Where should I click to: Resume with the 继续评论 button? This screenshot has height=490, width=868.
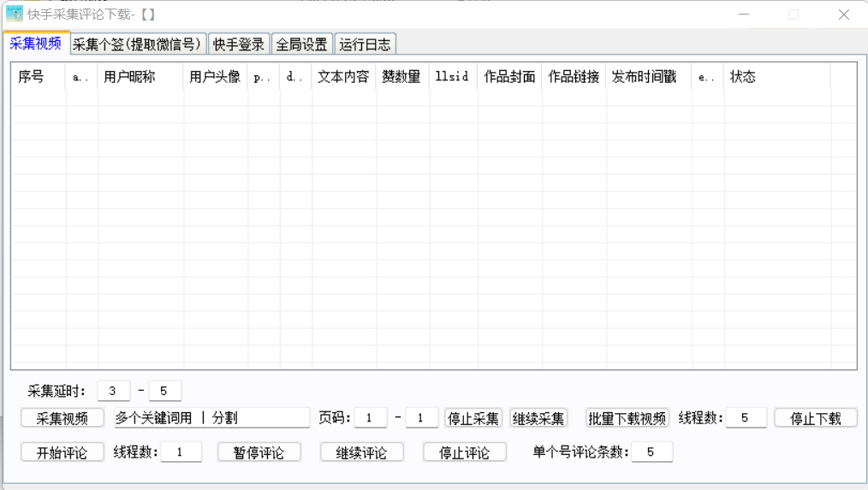(361, 452)
